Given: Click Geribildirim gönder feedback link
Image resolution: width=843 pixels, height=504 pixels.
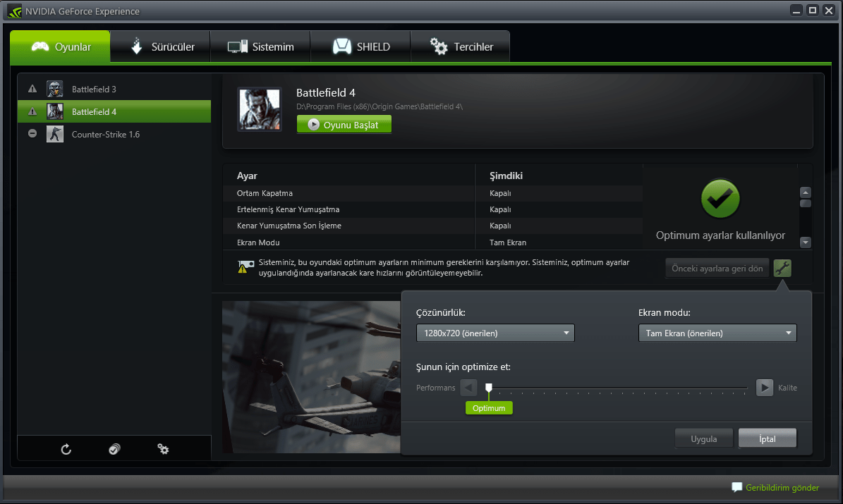Looking at the screenshot, I should tap(782, 487).
